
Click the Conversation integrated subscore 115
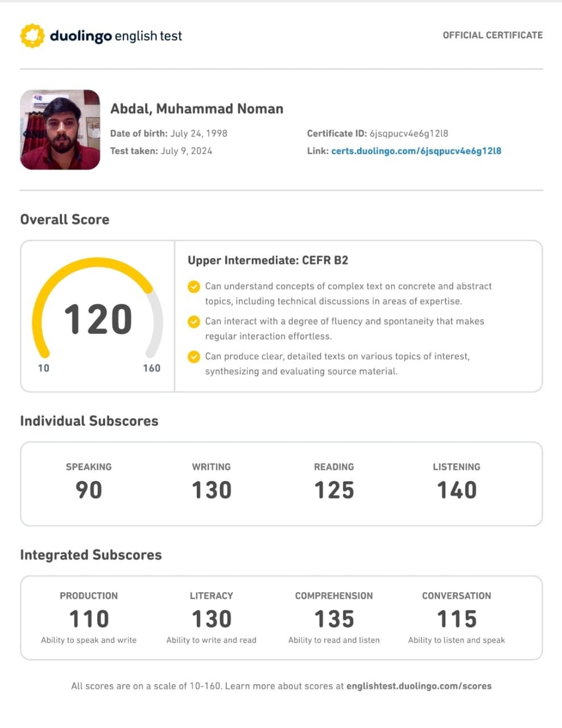click(x=457, y=619)
